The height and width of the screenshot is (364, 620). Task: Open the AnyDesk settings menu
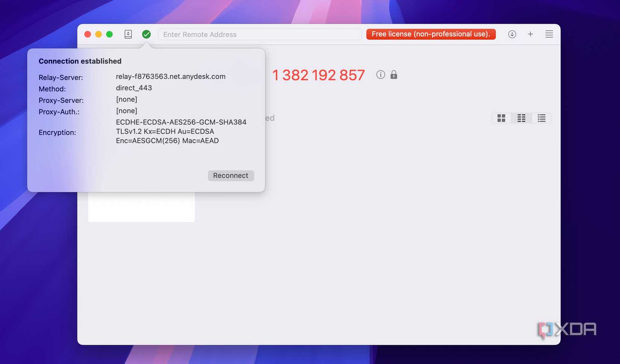549,34
